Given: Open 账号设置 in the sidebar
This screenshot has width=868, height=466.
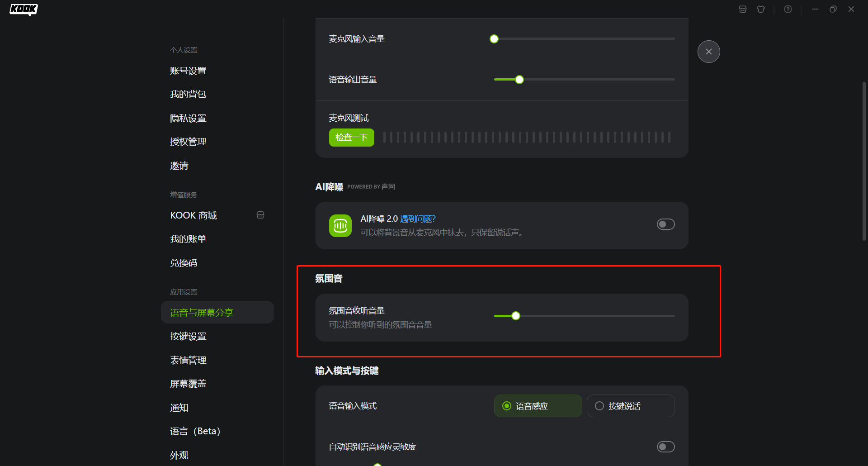Looking at the screenshot, I should [217, 71].
